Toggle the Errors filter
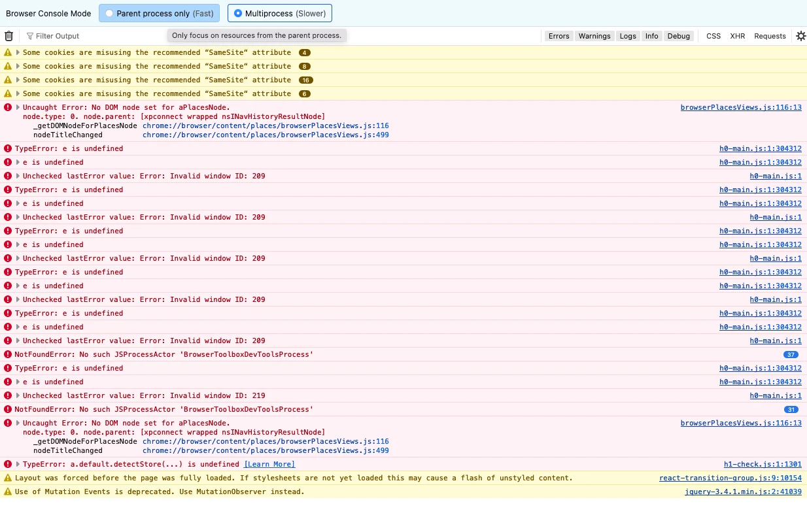This screenshot has height=532, width=807. 558,36
